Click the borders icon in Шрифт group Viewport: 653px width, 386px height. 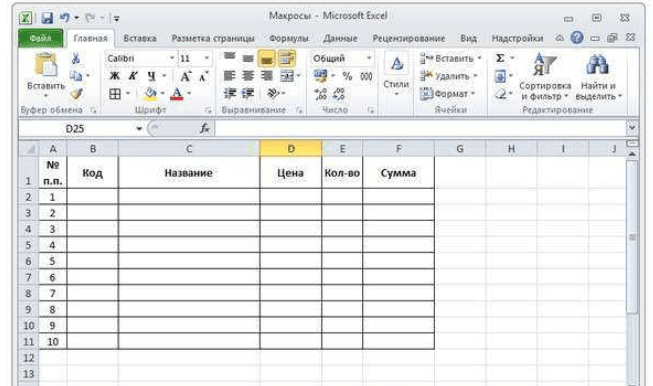pyautogui.click(x=115, y=94)
